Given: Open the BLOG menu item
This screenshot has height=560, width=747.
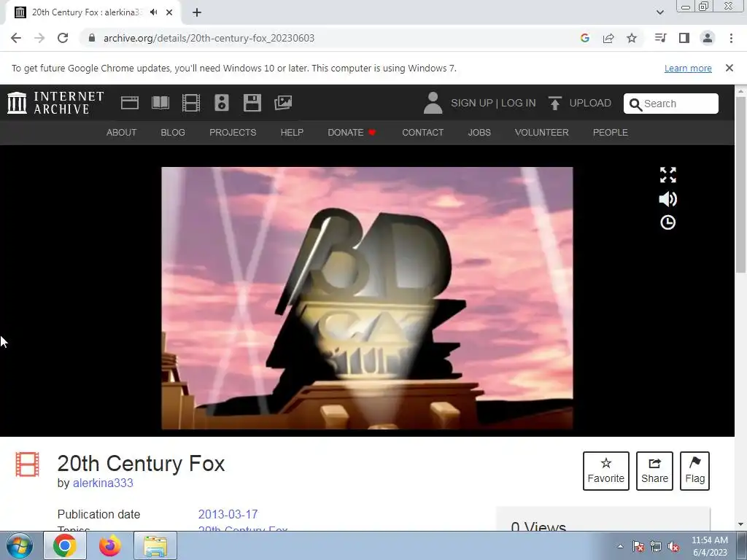Looking at the screenshot, I should tap(173, 133).
